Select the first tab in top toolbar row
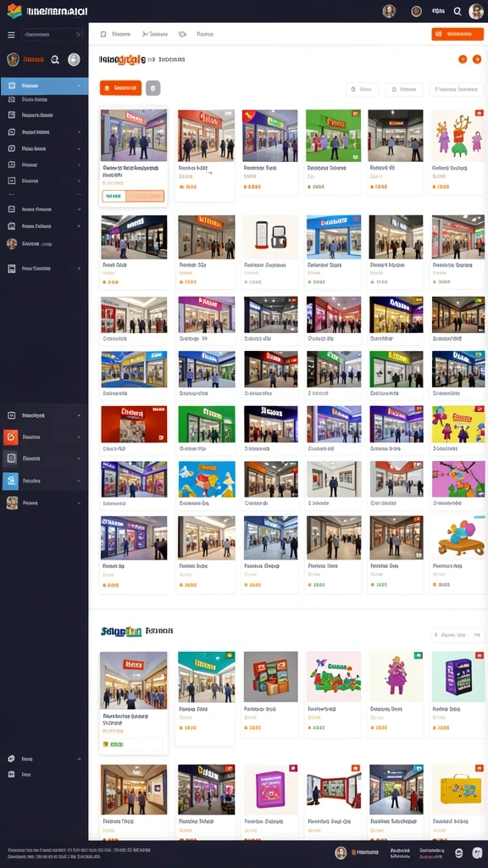 point(115,34)
